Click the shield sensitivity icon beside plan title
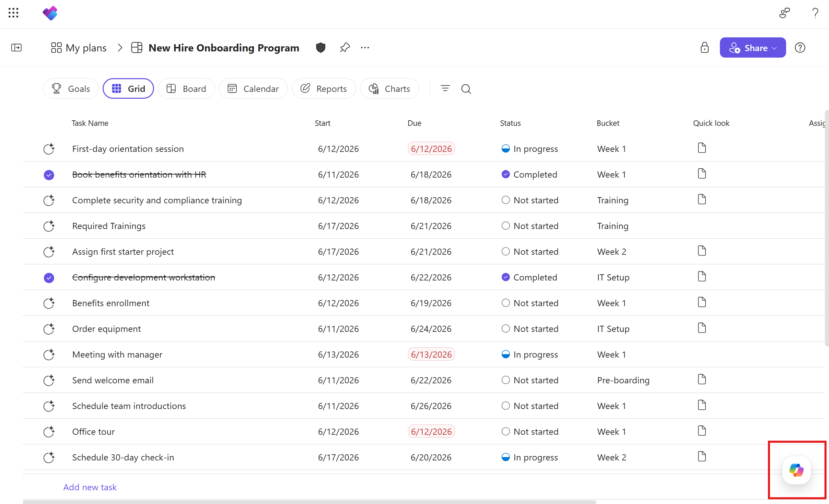This screenshot has width=829, height=504. point(320,48)
